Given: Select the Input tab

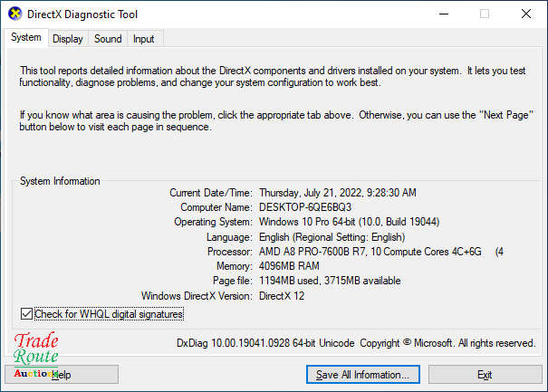Looking at the screenshot, I should coord(143,39).
